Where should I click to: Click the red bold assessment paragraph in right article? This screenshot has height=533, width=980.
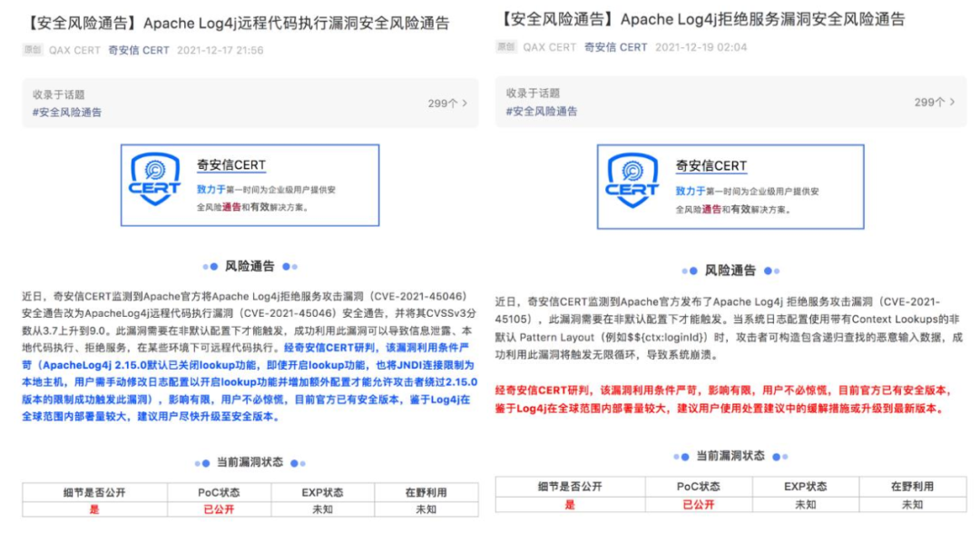point(724,400)
